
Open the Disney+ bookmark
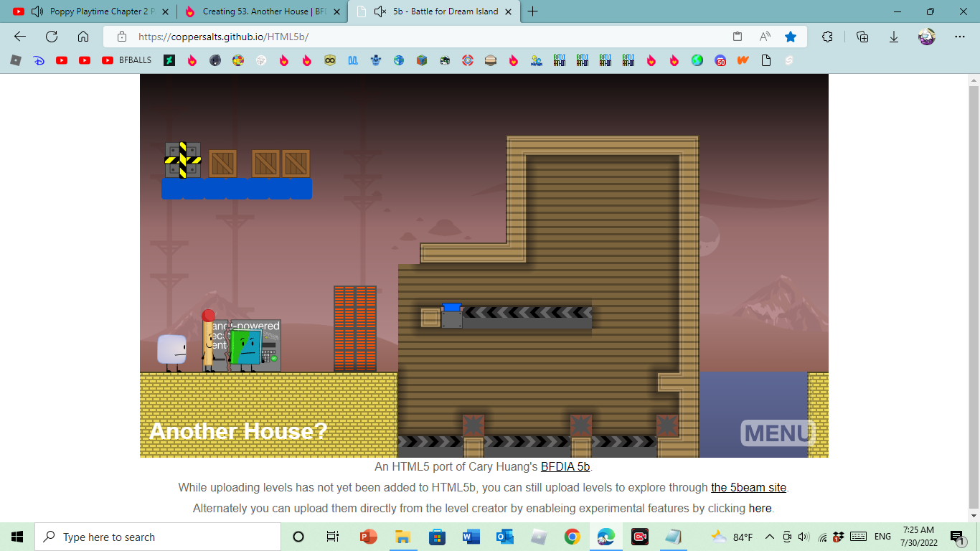[39, 60]
